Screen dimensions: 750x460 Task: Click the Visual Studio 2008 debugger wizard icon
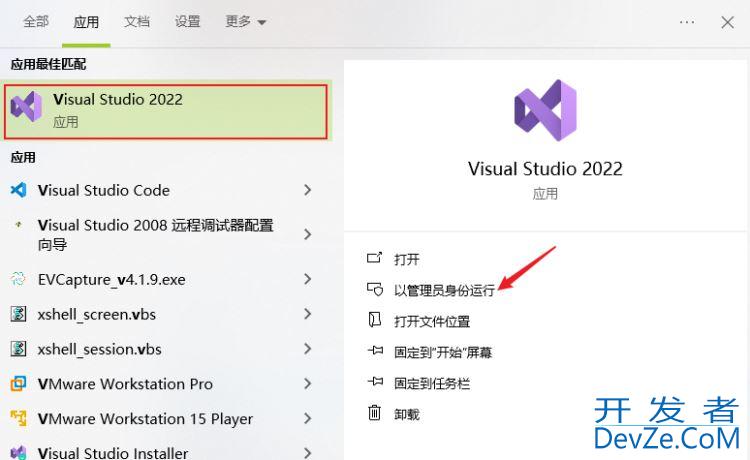18,224
